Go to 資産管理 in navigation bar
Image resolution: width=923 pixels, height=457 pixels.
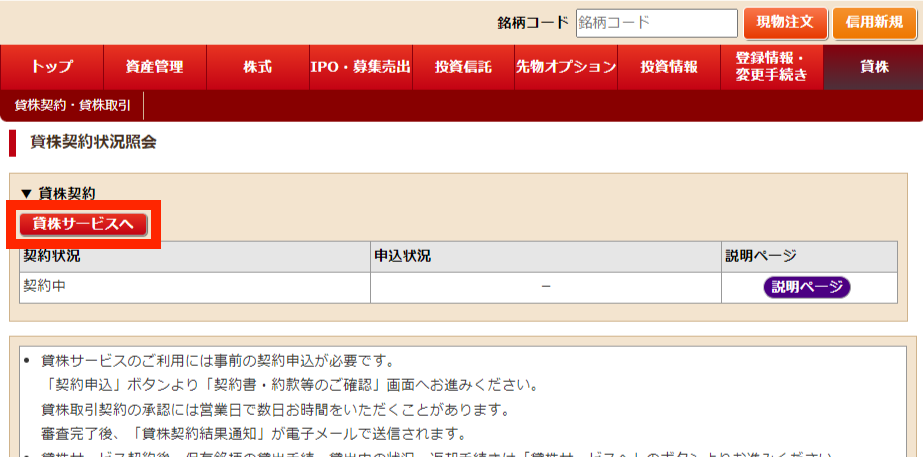(154, 67)
